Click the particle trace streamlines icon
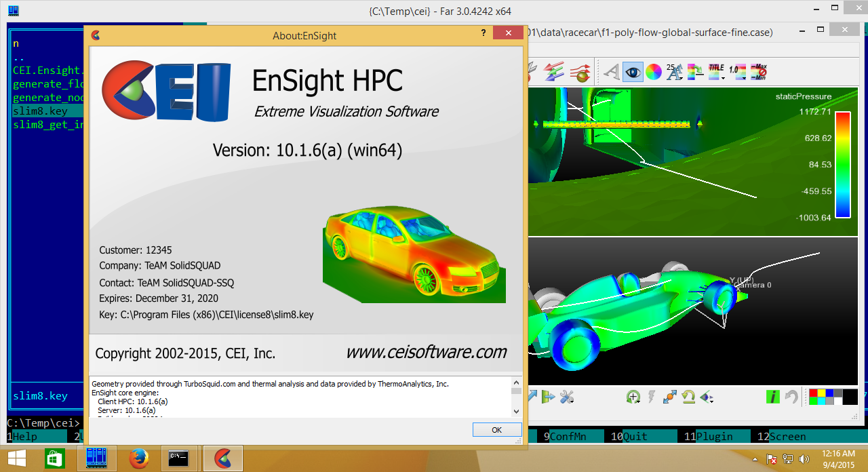868x472 pixels. pyautogui.click(x=580, y=71)
